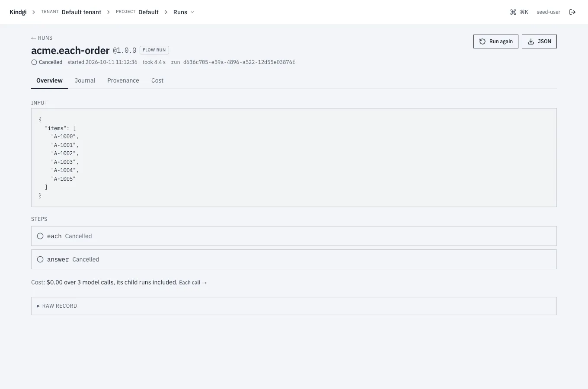Click the each step status circle
The image size is (588, 389).
point(40,236)
